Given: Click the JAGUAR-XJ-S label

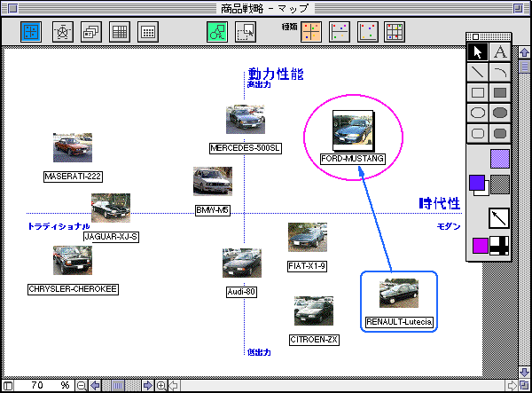Looking at the screenshot, I should coord(111,237).
